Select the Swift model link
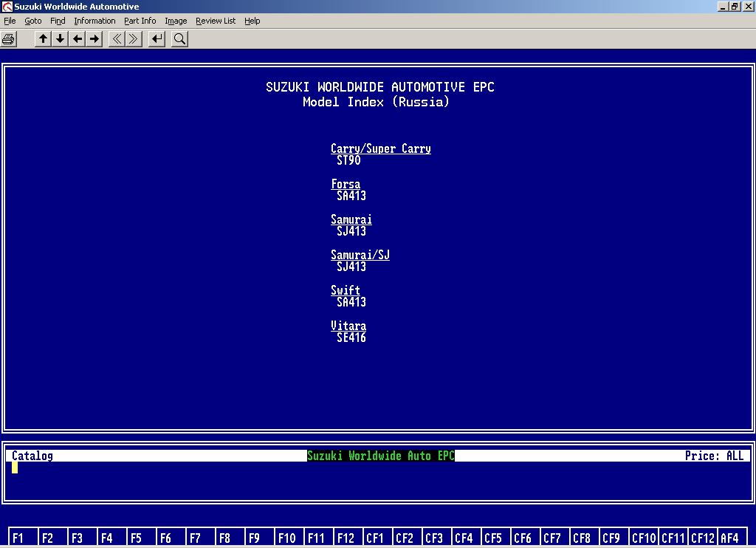Image resolution: width=756 pixels, height=548 pixels. point(346,290)
